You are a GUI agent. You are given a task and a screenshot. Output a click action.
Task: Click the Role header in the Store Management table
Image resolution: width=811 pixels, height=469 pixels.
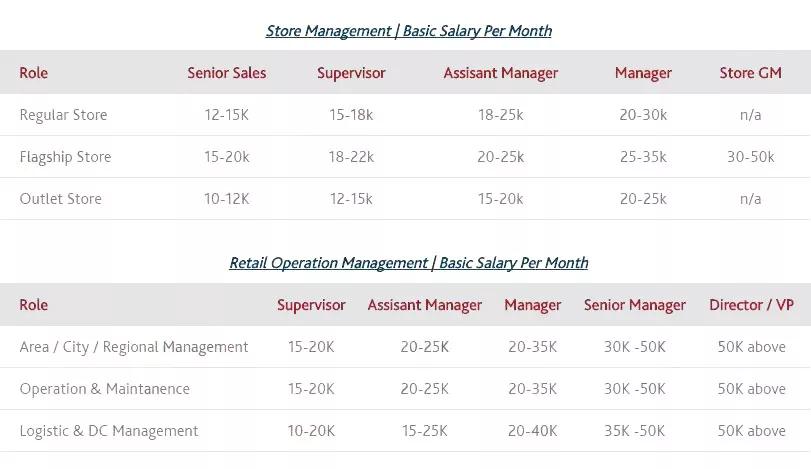pyautogui.click(x=34, y=73)
